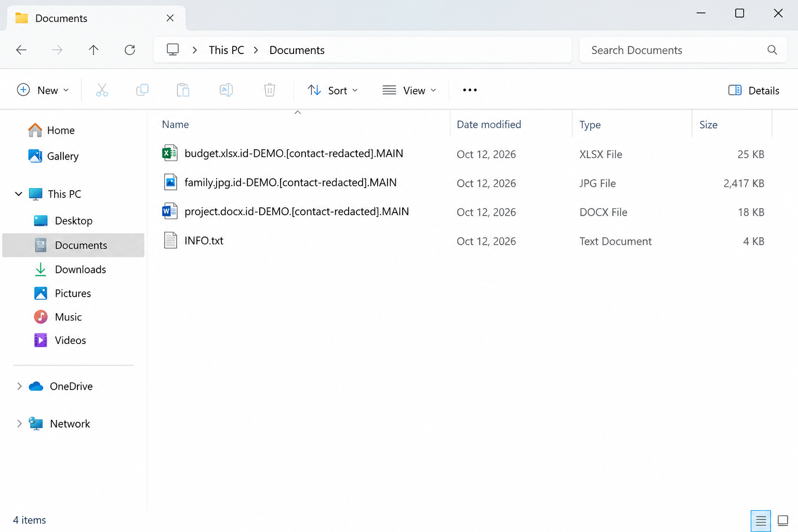
Task: Switch to details list view in status bar
Action: click(x=761, y=521)
